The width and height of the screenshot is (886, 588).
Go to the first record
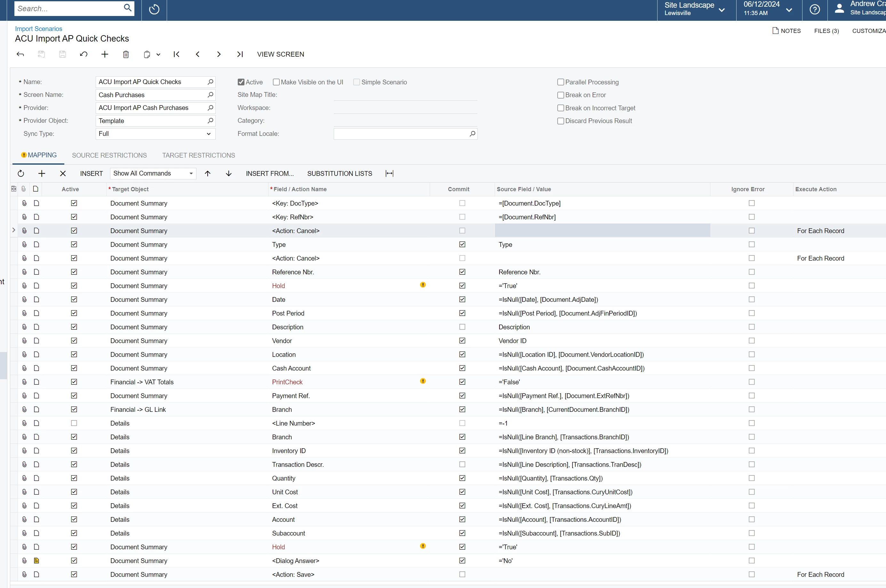(x=176, y=54)
